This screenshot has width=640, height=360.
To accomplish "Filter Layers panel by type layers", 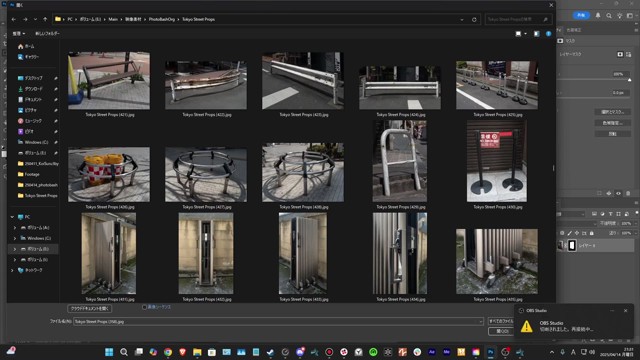I will click(x=611, y=214).
